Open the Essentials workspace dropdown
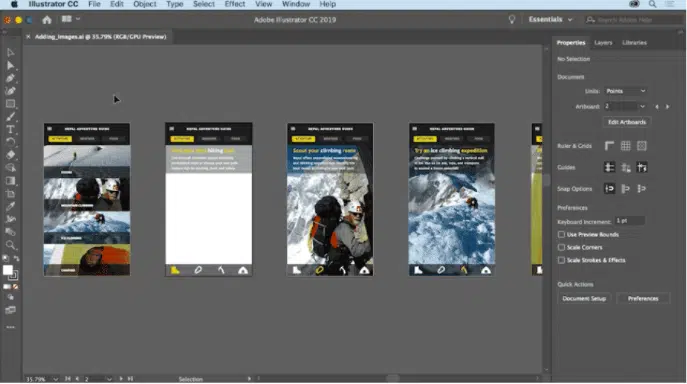 coord(550,19)
